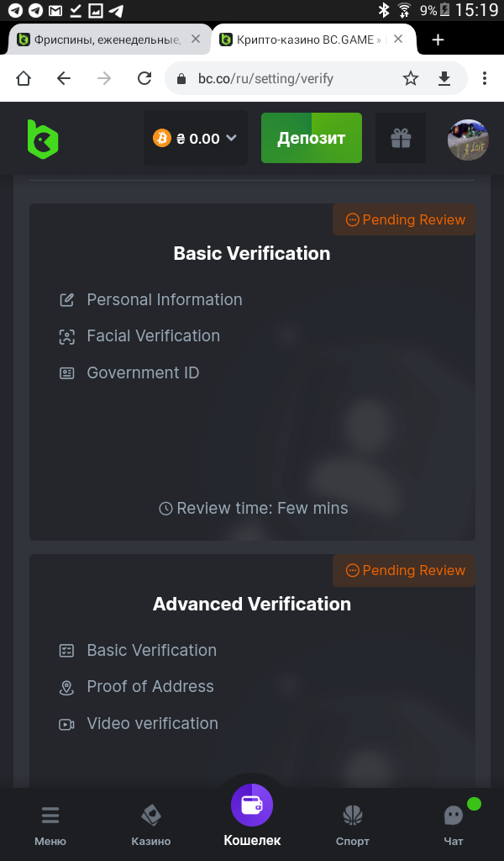The image size is (504, 861).
Task: Select the Proof of Address item
Action: click(150, 687)
